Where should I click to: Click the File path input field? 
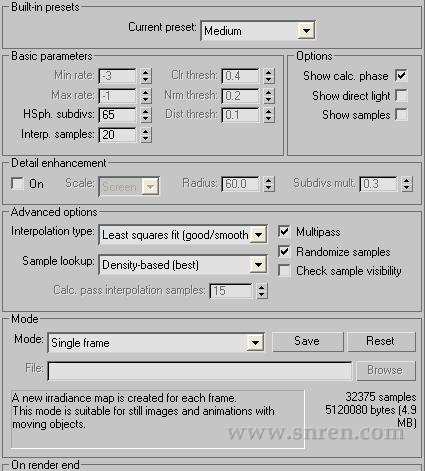(x=200, y=371)
